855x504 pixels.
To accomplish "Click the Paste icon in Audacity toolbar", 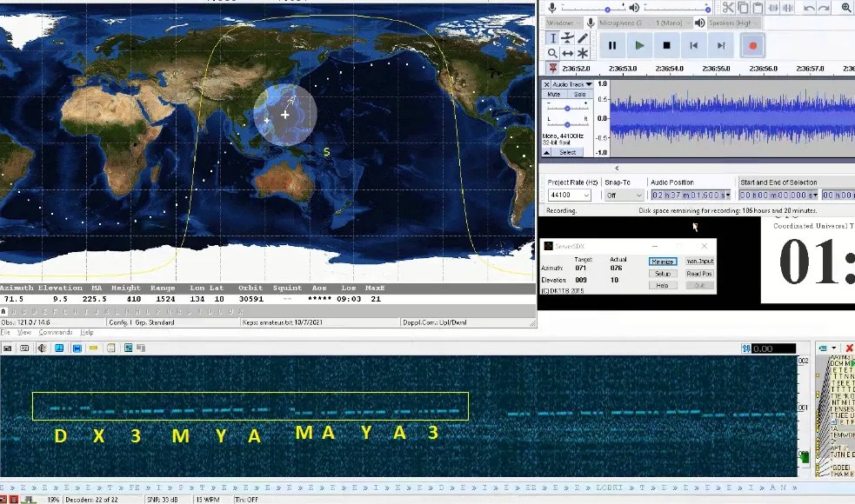I will click(758, 8).
